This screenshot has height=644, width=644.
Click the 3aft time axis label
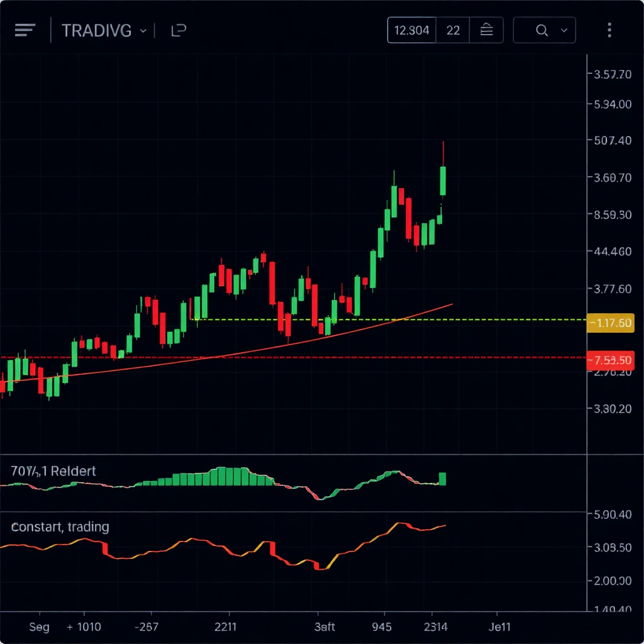click(325, 627)
